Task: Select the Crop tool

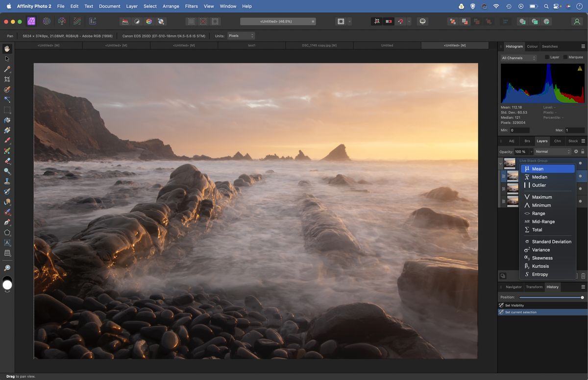Action: [x=7, y=80]
